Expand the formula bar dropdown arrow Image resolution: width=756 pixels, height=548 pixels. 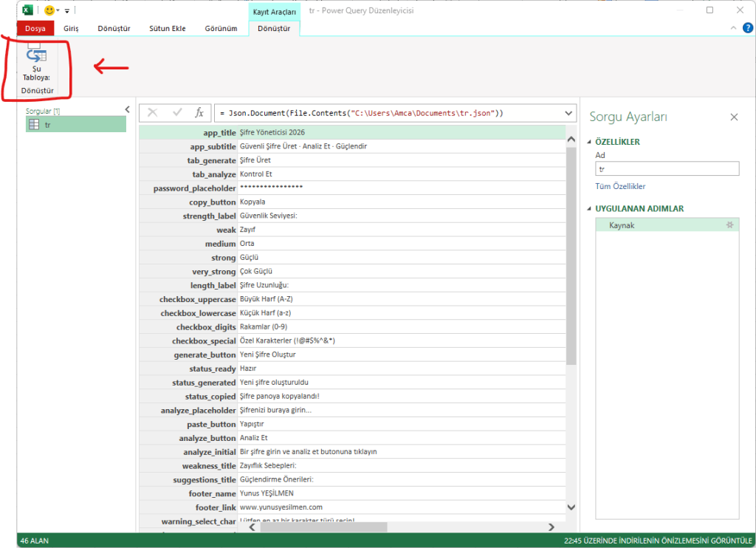(x=568, y=113)
